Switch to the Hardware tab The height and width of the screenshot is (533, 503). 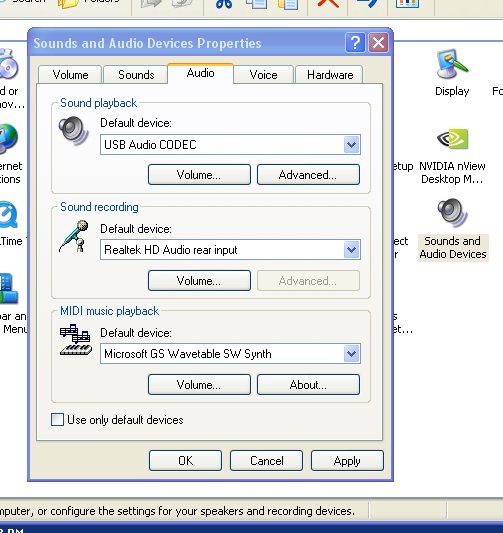pos(330,75)
